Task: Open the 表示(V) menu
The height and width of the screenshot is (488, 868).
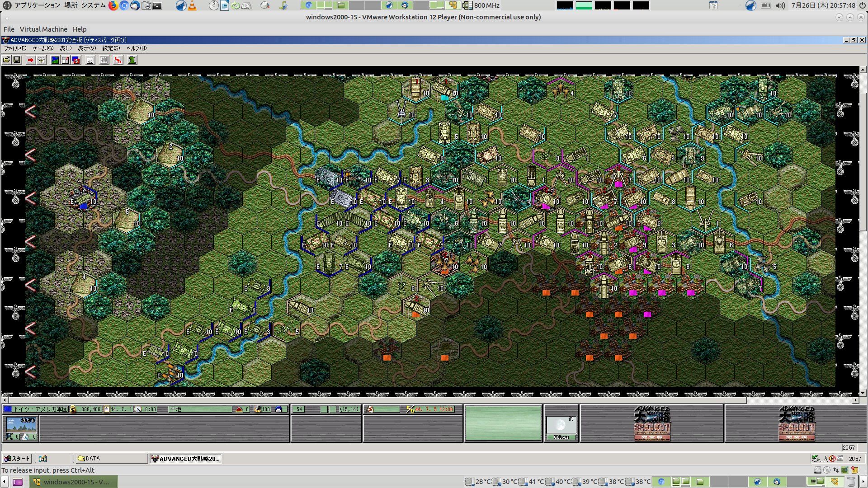Action: [87, 48]
